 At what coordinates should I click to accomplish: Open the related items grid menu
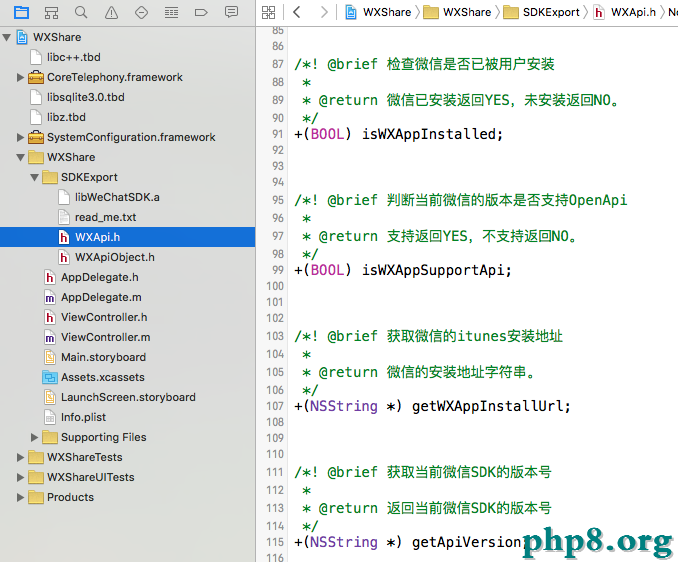tap(269, 12)
